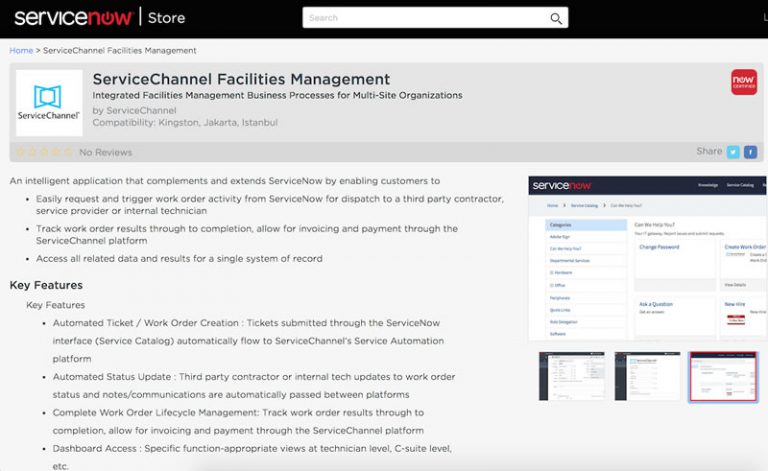The width and height of the screenshot is (768, 471).
Task: Click breadcrumb 'ServiceChannel Facilities Management' text
Action: point(120,50)
